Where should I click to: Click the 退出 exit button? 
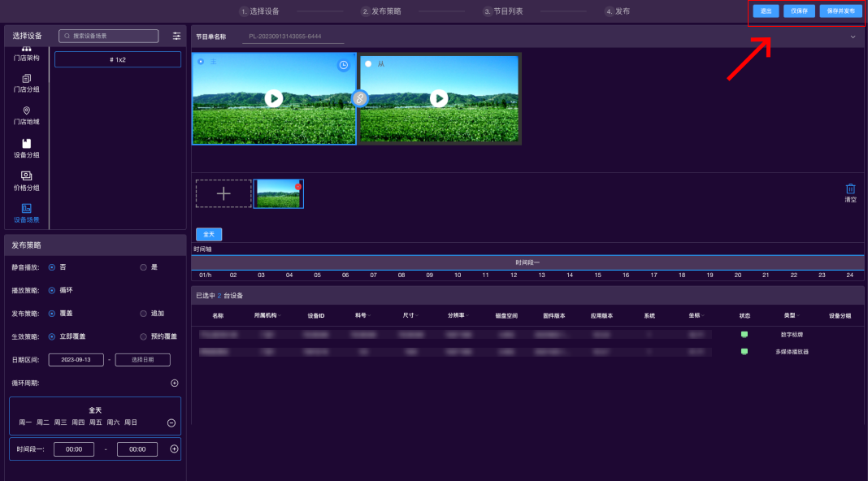[x=766, y=11]
